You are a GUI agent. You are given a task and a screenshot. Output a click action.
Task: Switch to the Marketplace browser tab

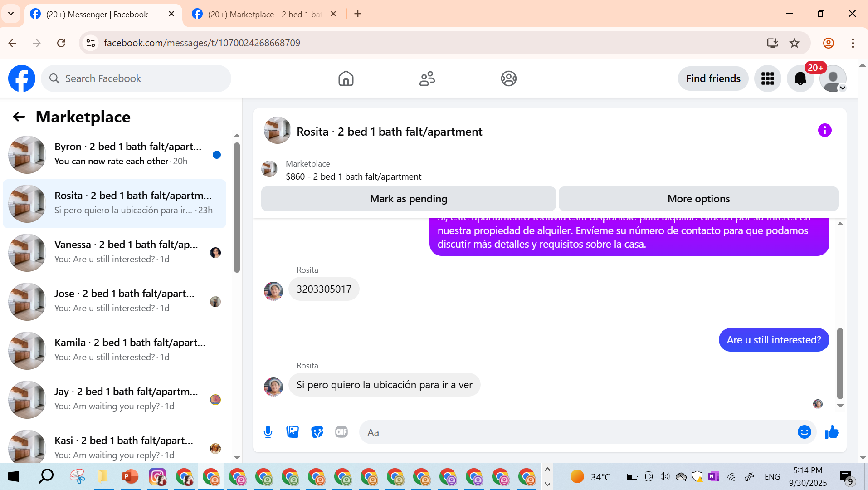(x=264, y=14)
